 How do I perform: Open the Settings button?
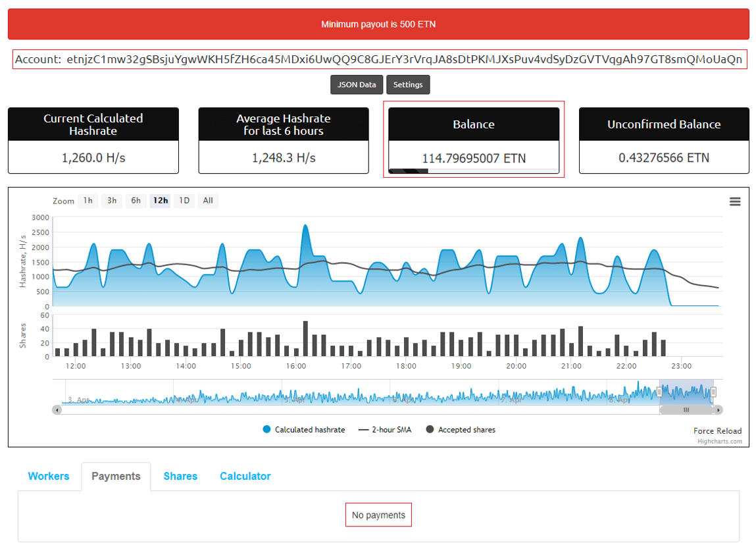[x=408, y=85]
